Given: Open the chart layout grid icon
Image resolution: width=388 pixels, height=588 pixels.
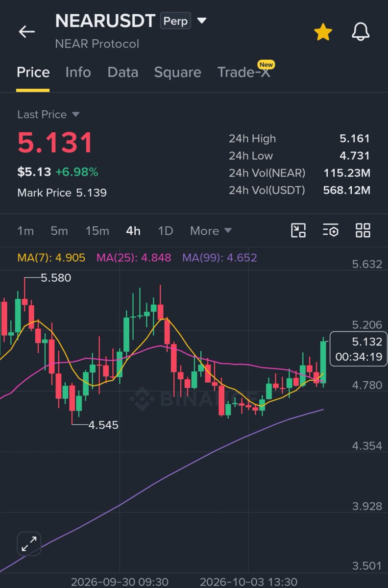Looking at the screenshot, I should click(x=363, y=230).
